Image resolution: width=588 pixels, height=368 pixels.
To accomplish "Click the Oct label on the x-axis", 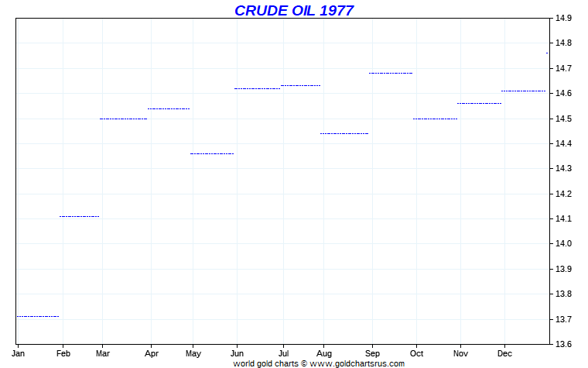I will [416, 354].
